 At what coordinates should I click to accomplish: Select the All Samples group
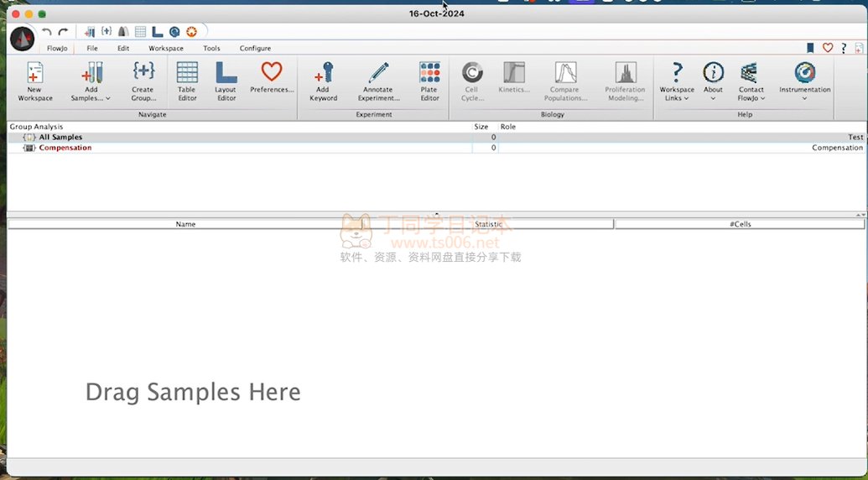click(60, 137)
